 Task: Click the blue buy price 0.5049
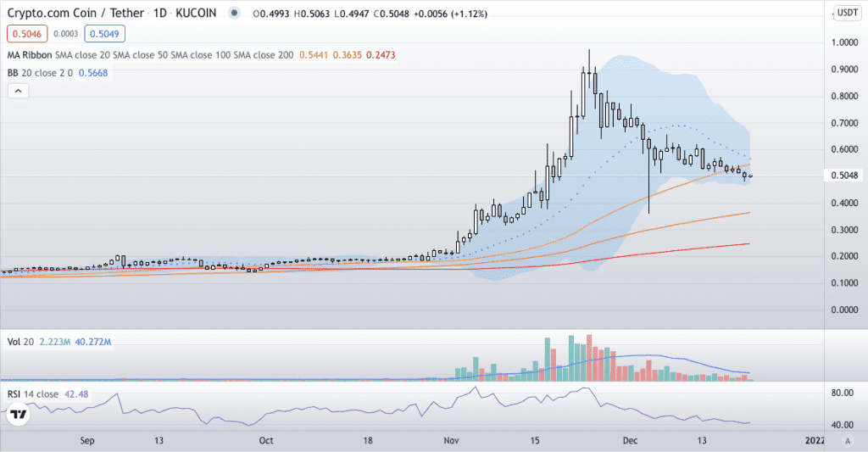pos(104,34)
